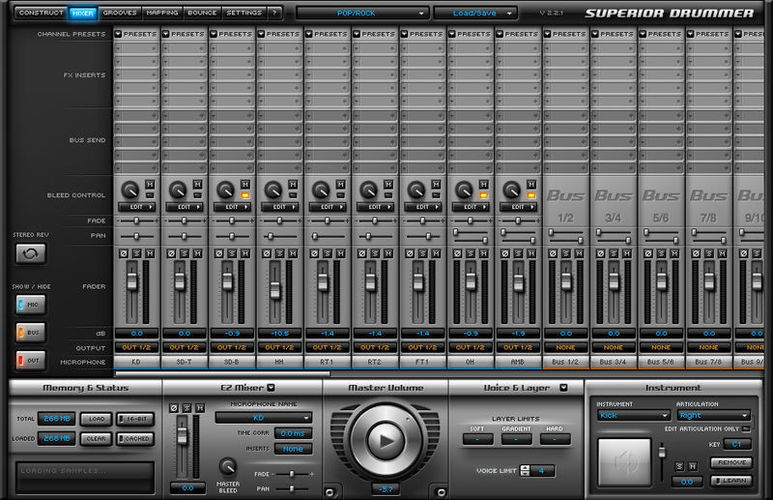Screen dimensions: 773x500
Task: Click the LOAD button
Action: click(x=97, y=419)
